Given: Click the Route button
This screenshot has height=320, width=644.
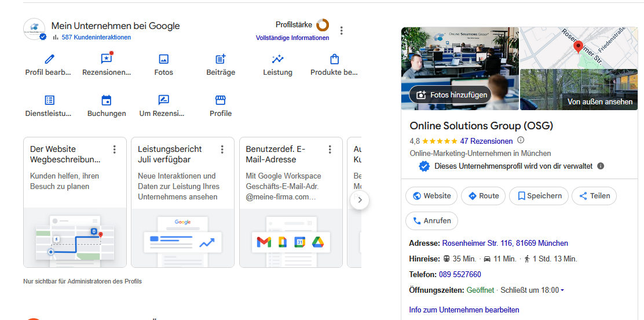Looking at the screenshot, I should (483, 196).
